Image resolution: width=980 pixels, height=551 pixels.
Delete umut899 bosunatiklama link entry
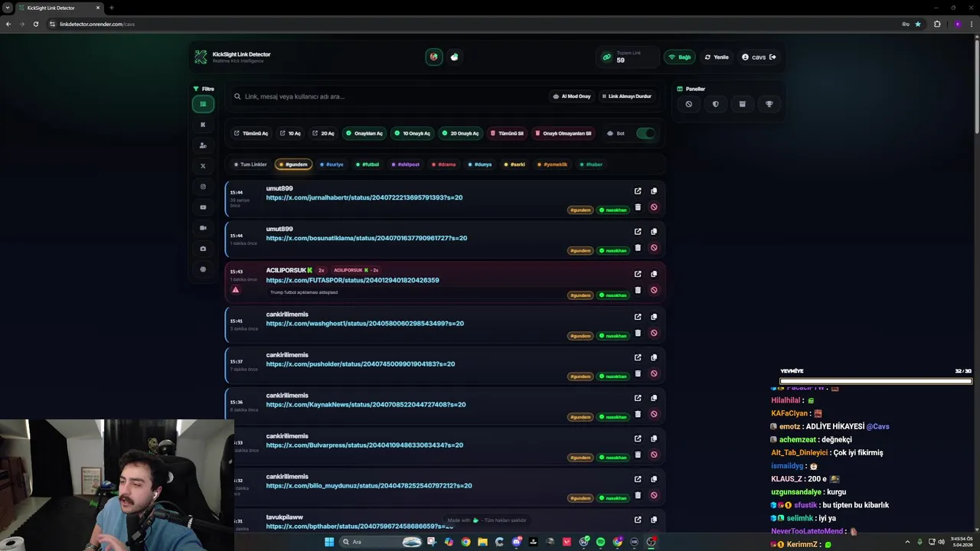[x=638, y=248]
